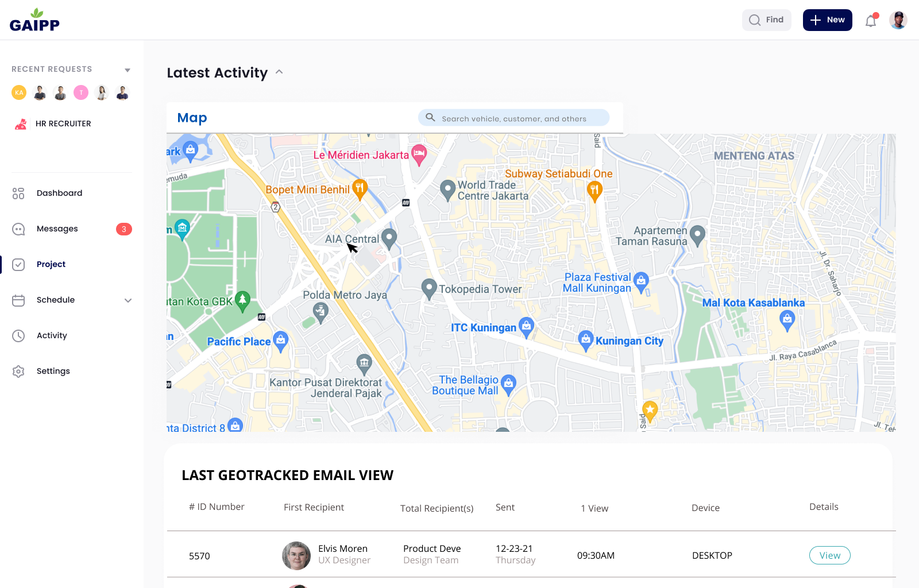Click the ID number 5570 cell
The image size is (919, 588).
click(199, 556)
